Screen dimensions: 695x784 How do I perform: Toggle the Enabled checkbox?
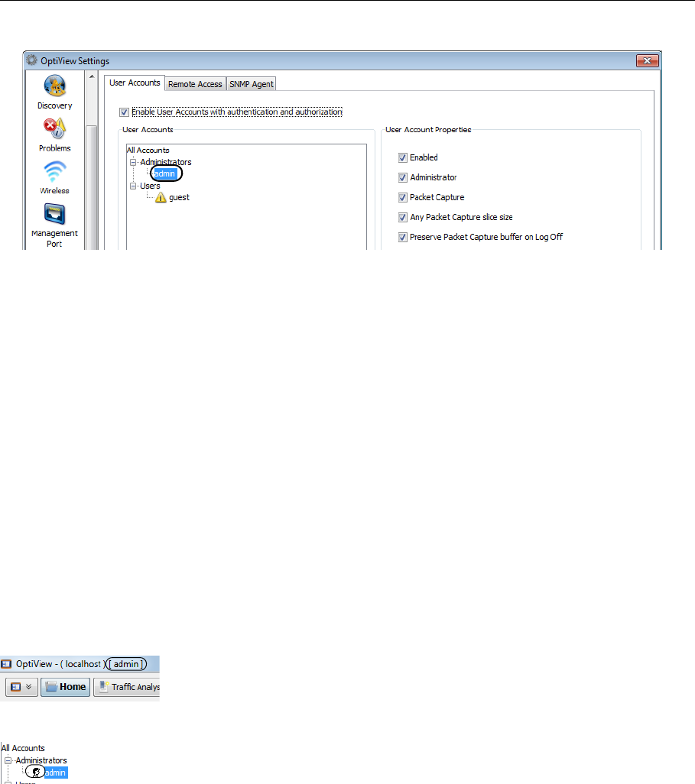[x=403, y=158]
